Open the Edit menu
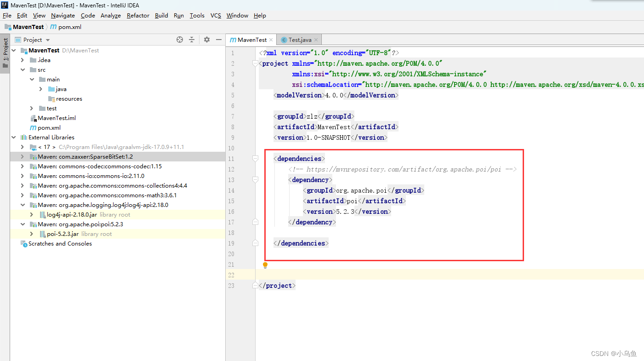 pos(22,16)
